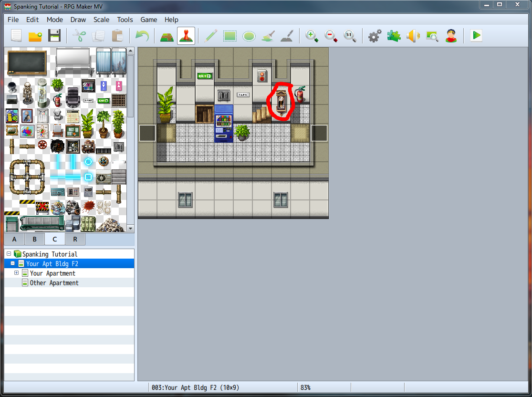Open the Database gears icon
Image resolution: width=532 pixels, height=397 pixels.
click(375, 36)
